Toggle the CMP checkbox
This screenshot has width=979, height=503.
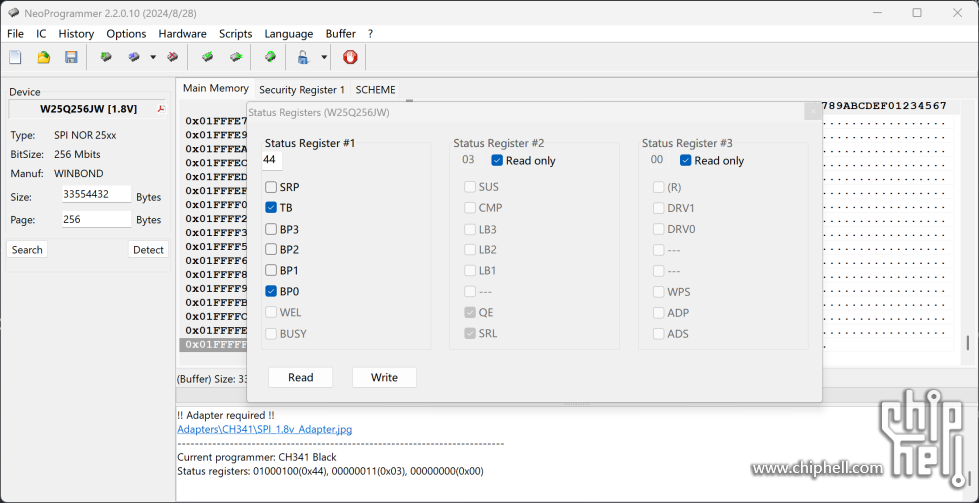pyautogui.click(x=470, y=208)
